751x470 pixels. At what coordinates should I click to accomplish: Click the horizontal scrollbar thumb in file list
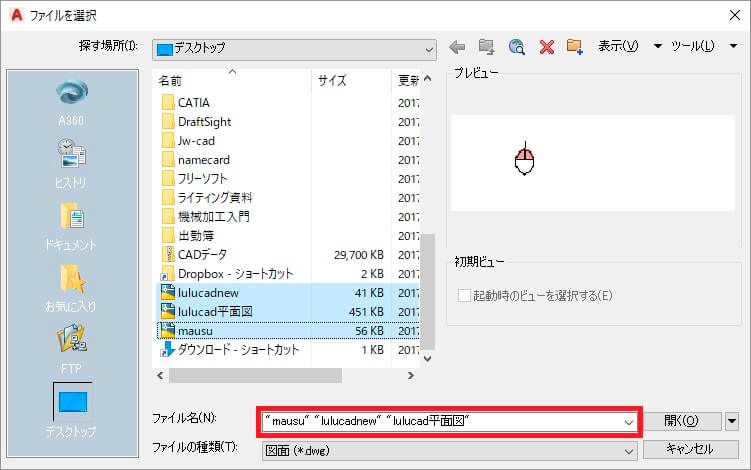pos(255,376)
